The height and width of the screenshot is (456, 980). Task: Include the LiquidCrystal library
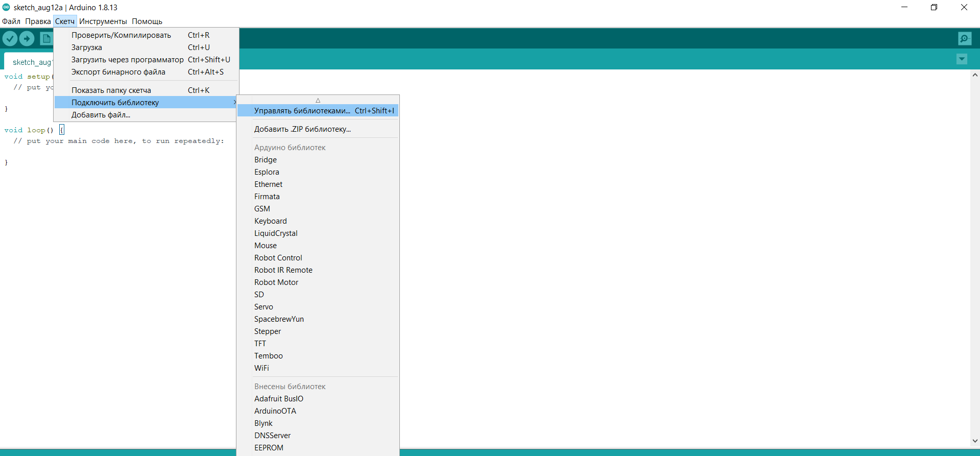click(x=318, y=233)
